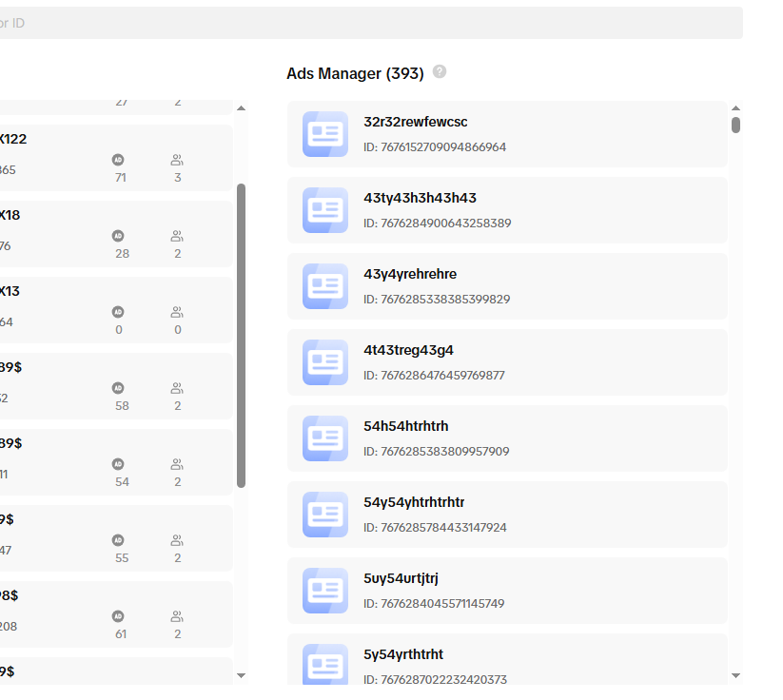Click the card title ending X122
This screenshot has width=783, height=700.
coord(13,139)
